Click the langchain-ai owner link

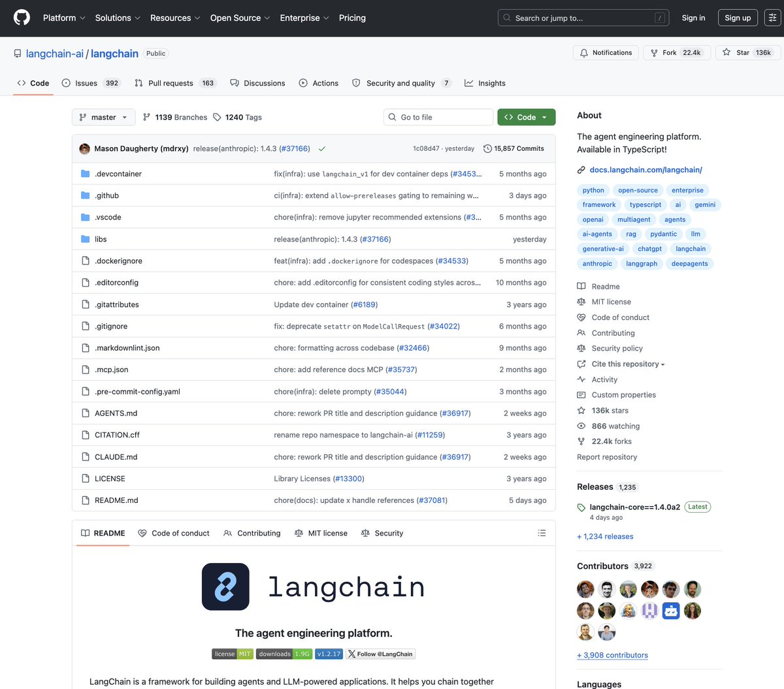click(x=55, y=54)
